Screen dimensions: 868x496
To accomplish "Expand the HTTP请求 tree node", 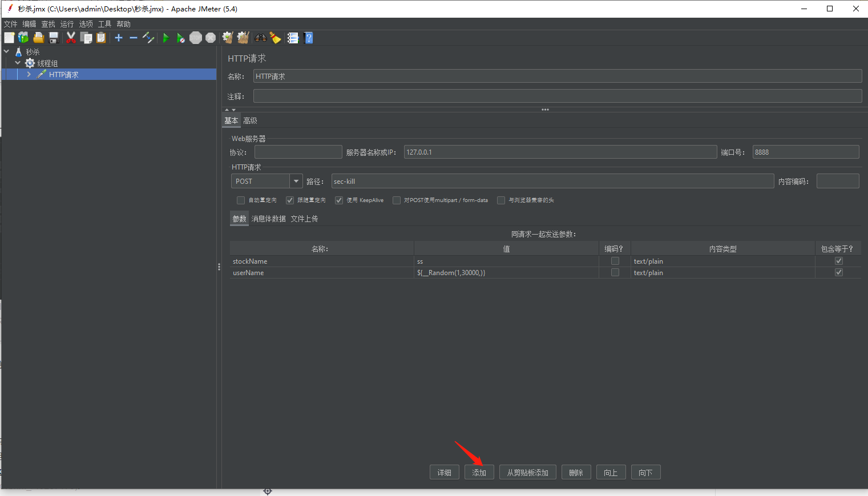I will [29, 74].
